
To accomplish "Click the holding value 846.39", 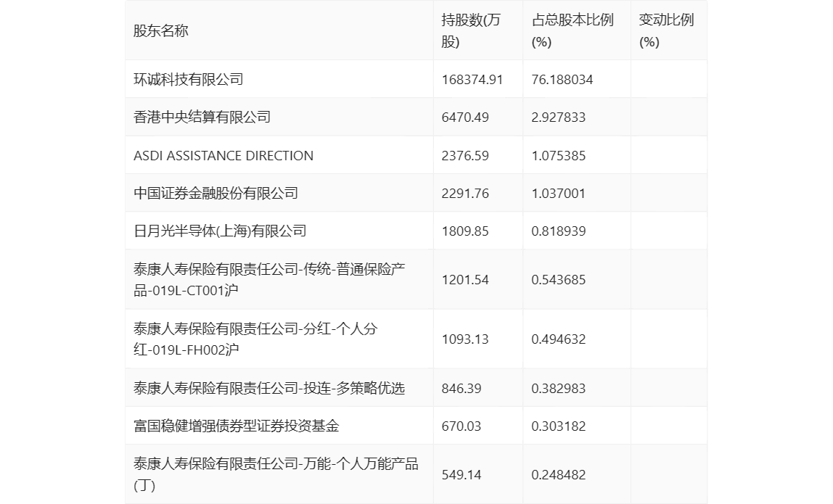I will tap(461, 388).
